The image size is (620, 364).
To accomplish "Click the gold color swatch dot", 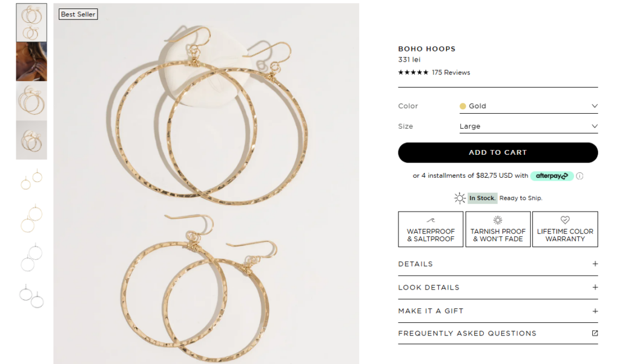I will 463,106.
